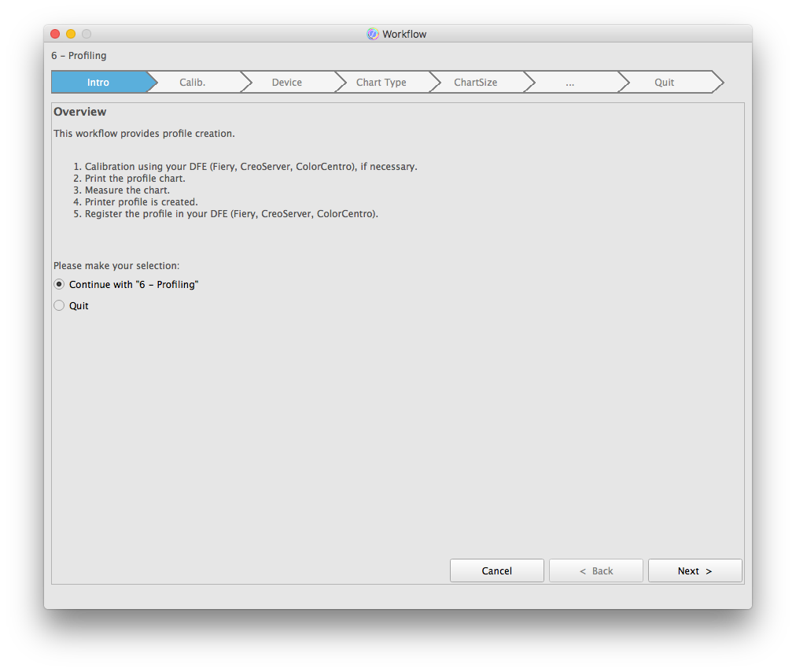Proceed by clicking Next >
This screenshot has width=796, height=672.
click(695, 570)
